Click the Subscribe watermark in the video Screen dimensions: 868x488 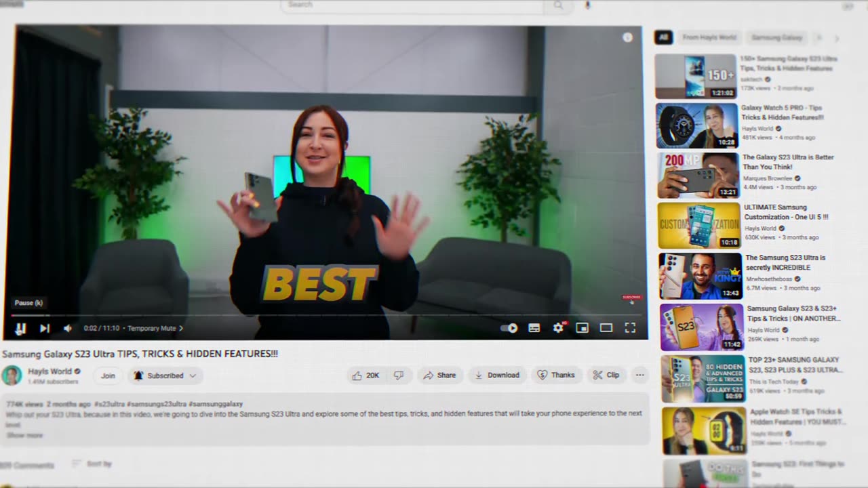point(631,298)
